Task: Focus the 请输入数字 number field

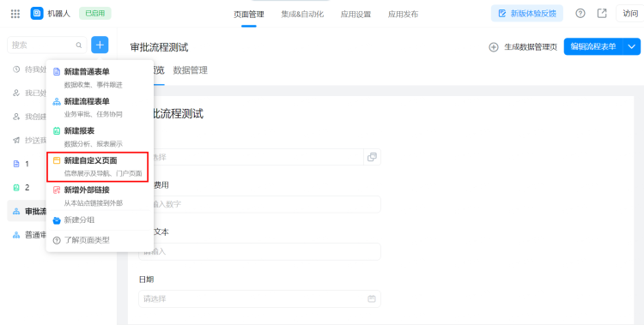Action: [259, 204]
